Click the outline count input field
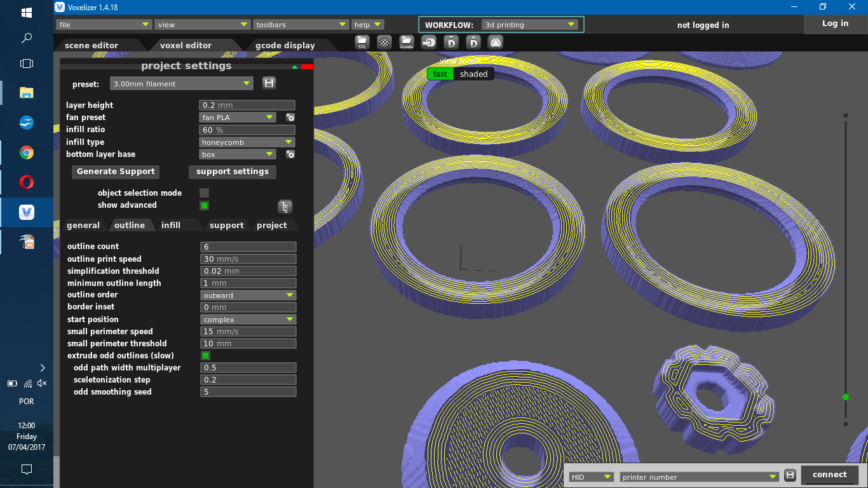 click(x=248, y=247)
